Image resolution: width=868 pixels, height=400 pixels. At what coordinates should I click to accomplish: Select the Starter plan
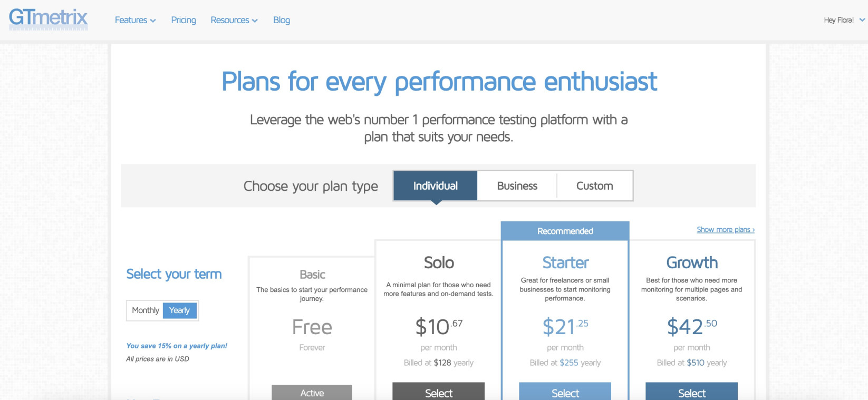coord(565,392)
